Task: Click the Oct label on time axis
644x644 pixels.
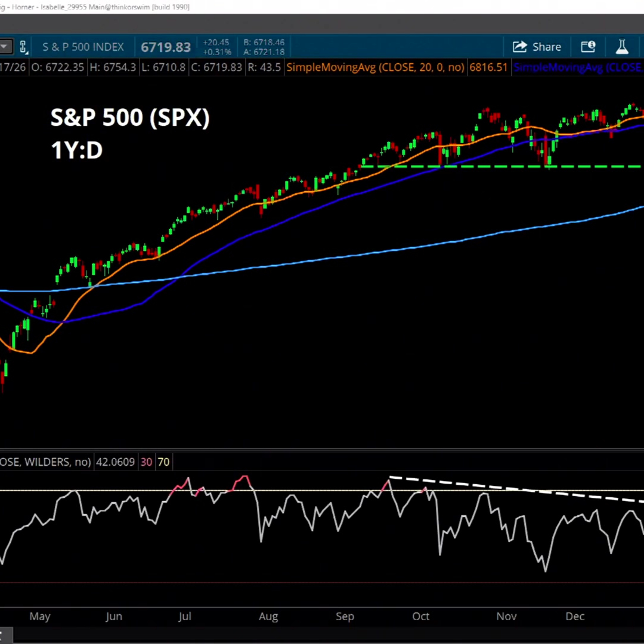Action: coord(421,616)
